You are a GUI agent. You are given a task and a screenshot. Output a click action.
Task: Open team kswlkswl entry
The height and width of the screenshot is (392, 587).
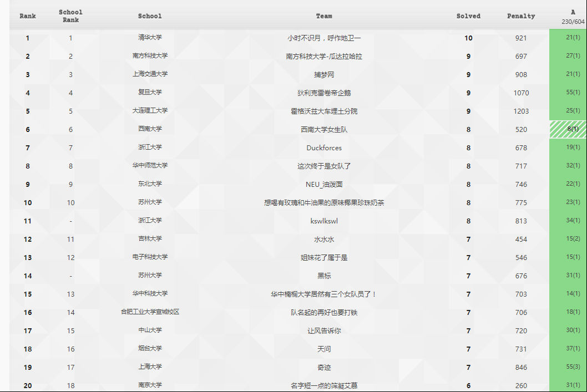click(324, 221)
